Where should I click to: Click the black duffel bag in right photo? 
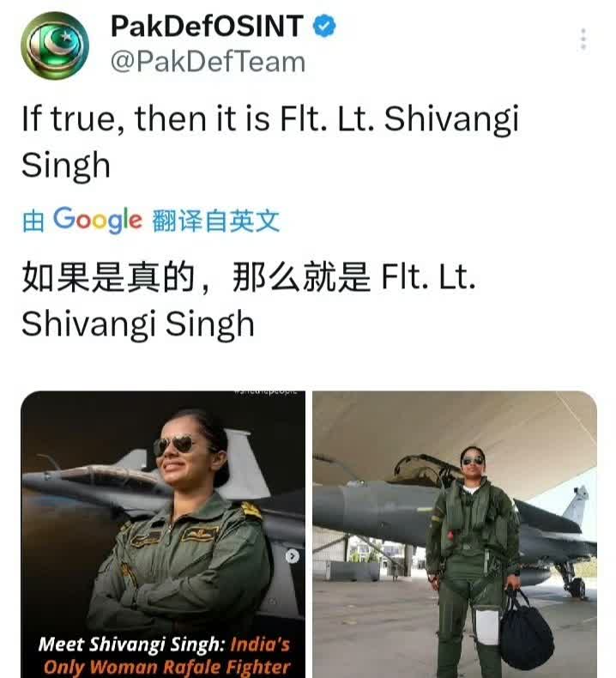pos(526,627)
